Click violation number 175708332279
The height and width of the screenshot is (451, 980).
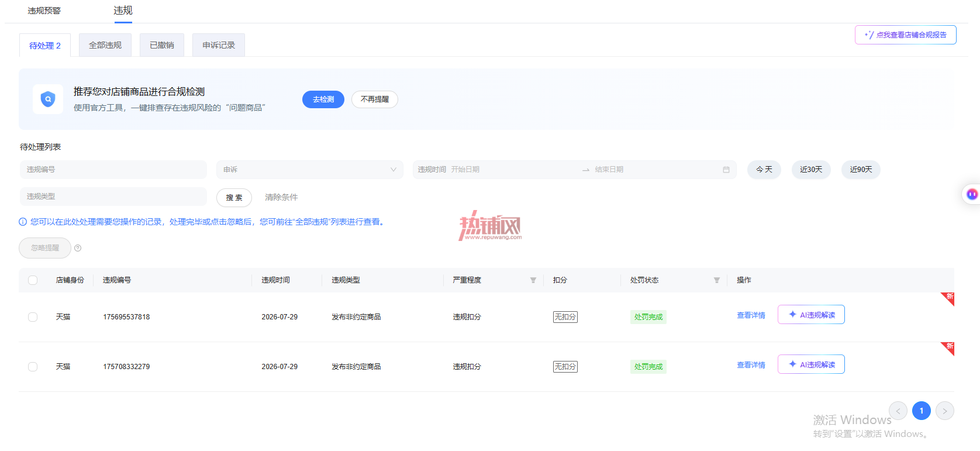[x=126, y=367]
